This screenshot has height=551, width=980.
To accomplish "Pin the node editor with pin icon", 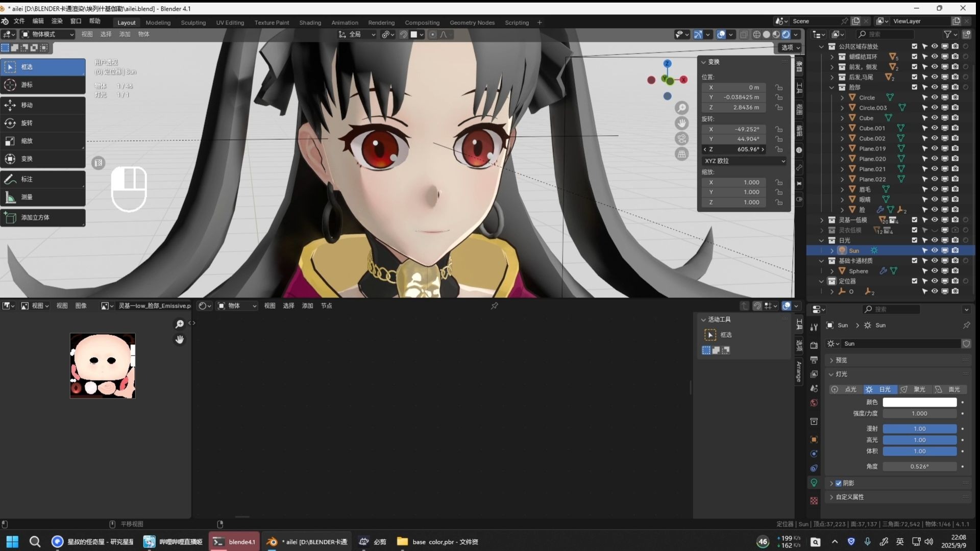I will pos(495,306).
